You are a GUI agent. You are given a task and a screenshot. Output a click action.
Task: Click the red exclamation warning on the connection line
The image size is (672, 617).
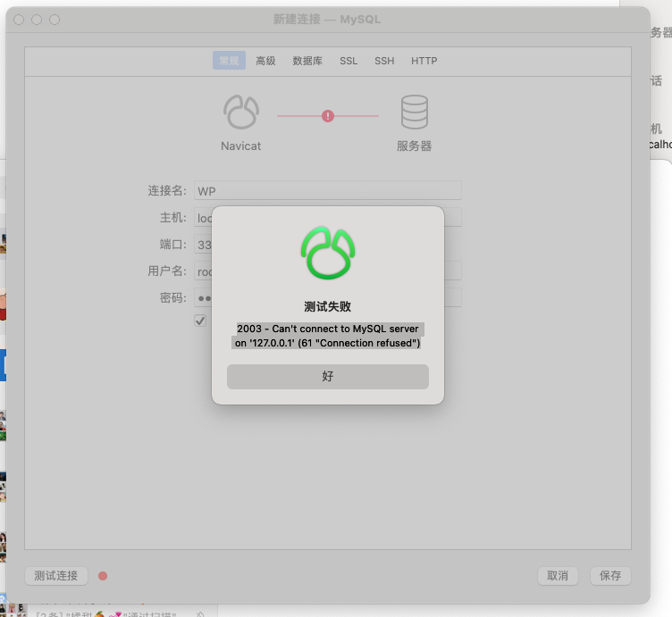[328, 115]
